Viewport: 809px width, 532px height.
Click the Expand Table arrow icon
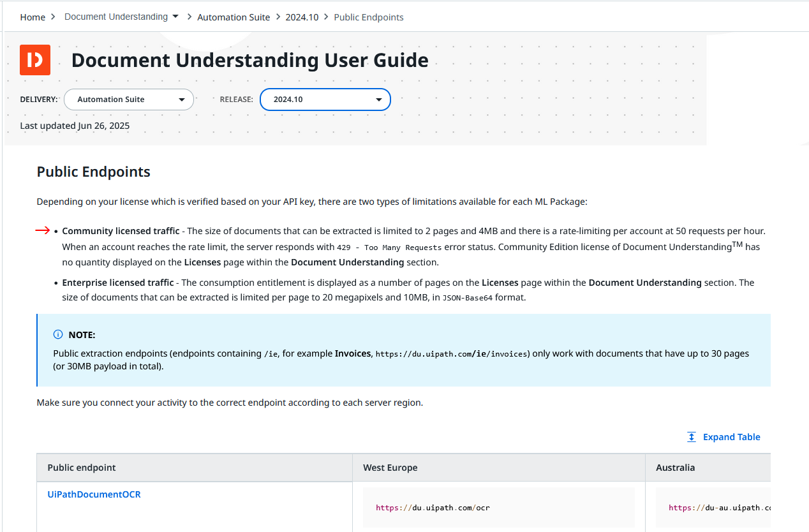(692, 437)
